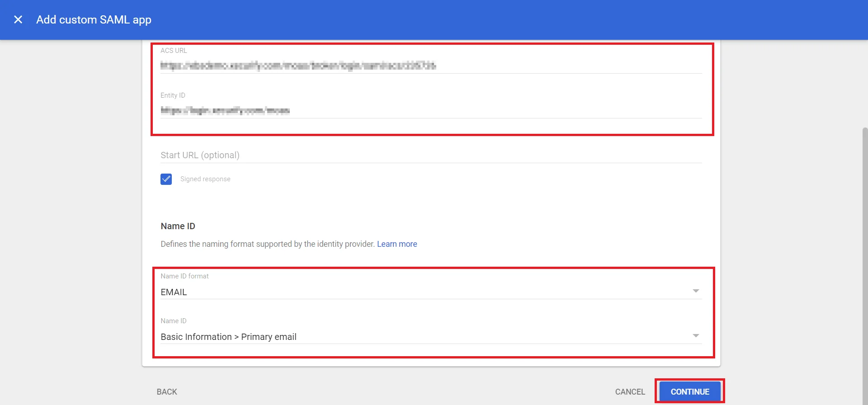
Task: Click the Add custom SAML app title
Action: coord(94,19)
